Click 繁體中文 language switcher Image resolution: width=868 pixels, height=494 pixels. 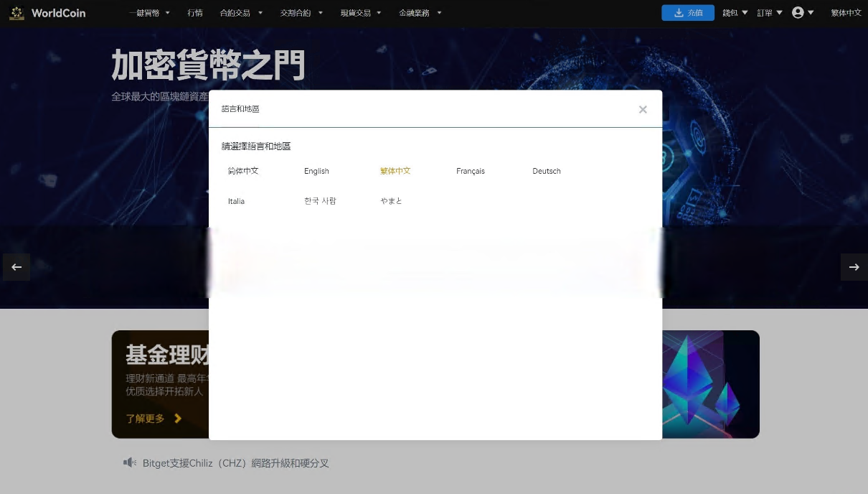846,12
